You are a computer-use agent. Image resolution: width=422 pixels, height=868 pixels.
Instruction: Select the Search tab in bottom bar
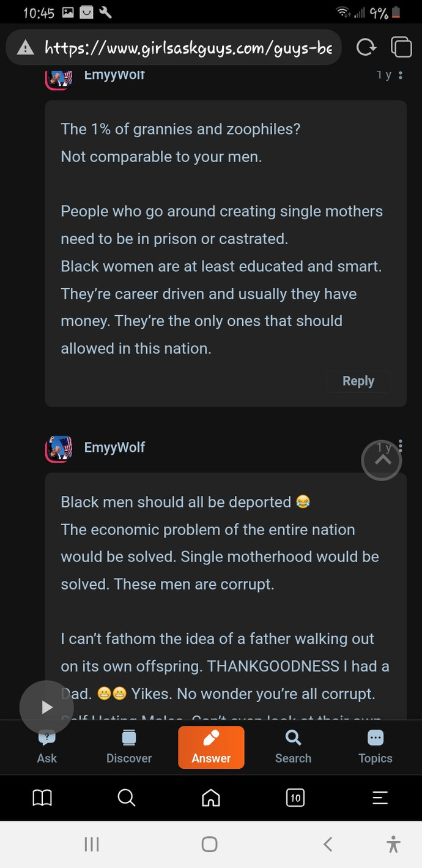click(x=293, y=747)
